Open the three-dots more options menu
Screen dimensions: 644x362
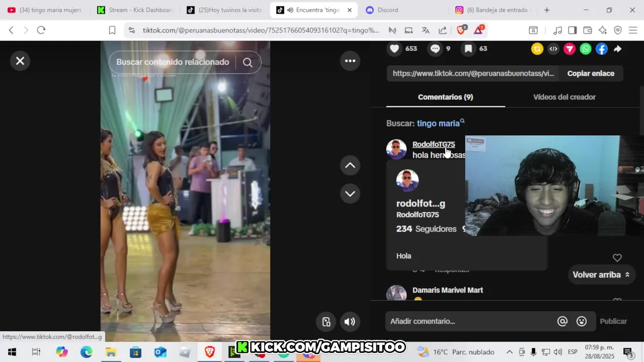pos(350,61)
